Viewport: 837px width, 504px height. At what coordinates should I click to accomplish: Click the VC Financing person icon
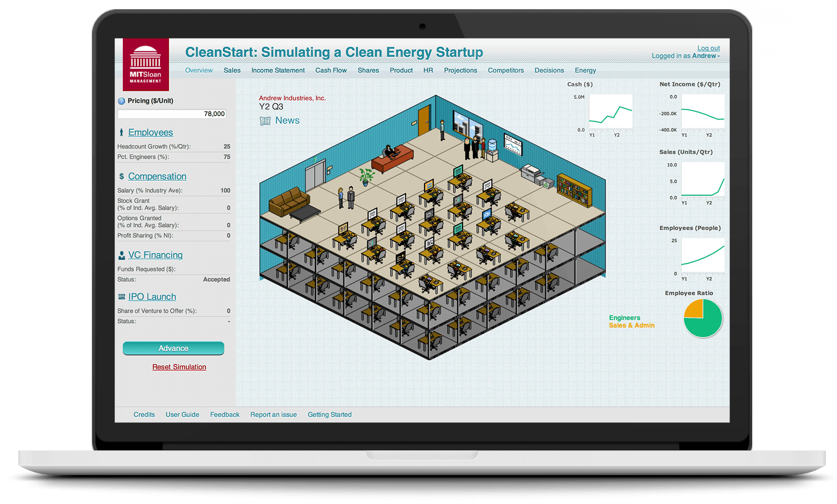(121, 255)
